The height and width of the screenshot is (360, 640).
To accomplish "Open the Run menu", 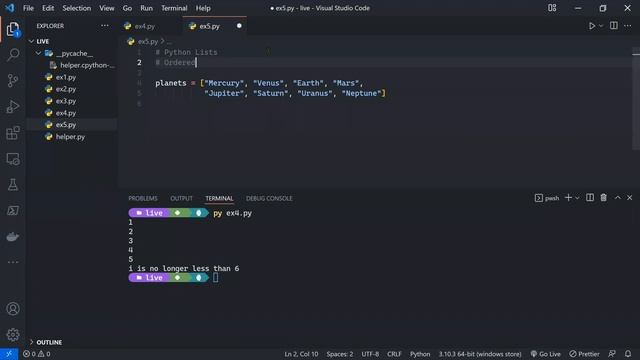I will point(147,8).
